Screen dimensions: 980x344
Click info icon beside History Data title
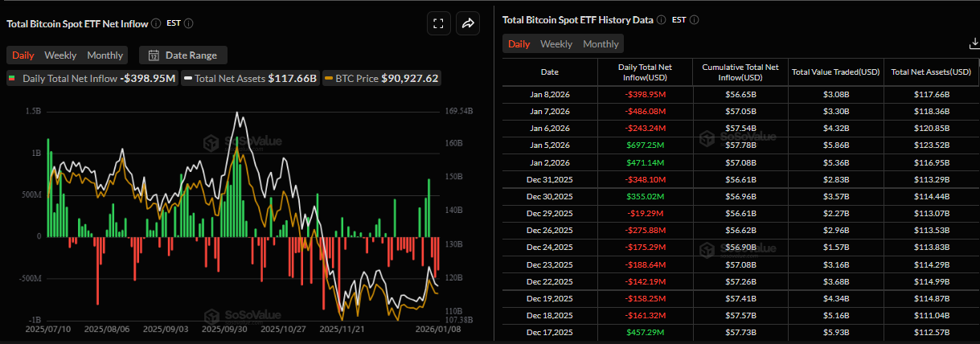[x=661, y=19]
